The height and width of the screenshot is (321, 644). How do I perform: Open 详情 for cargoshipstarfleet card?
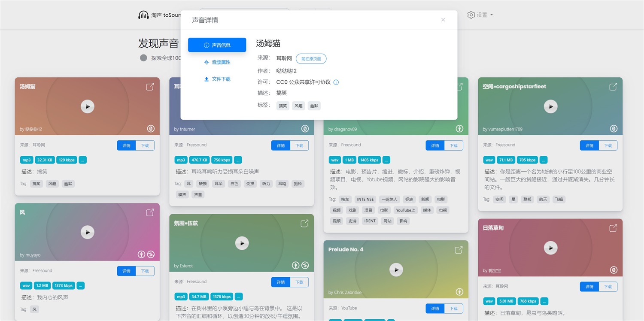click(589, 145)
